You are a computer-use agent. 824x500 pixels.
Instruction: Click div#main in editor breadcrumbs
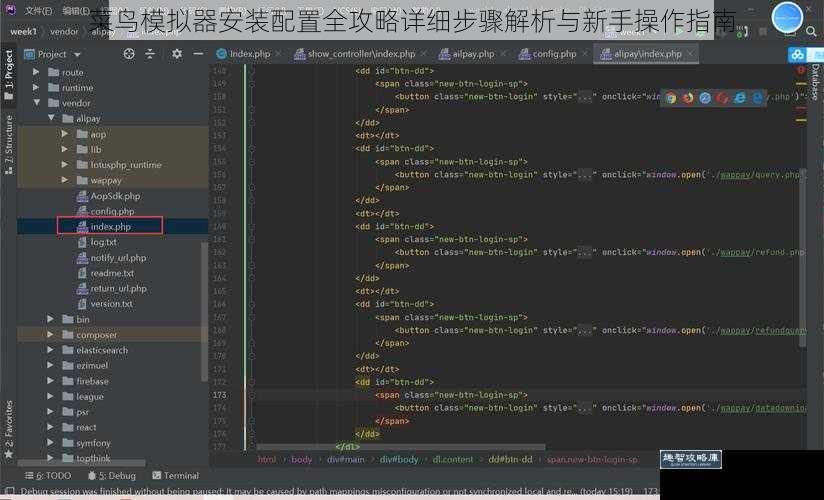346,460
